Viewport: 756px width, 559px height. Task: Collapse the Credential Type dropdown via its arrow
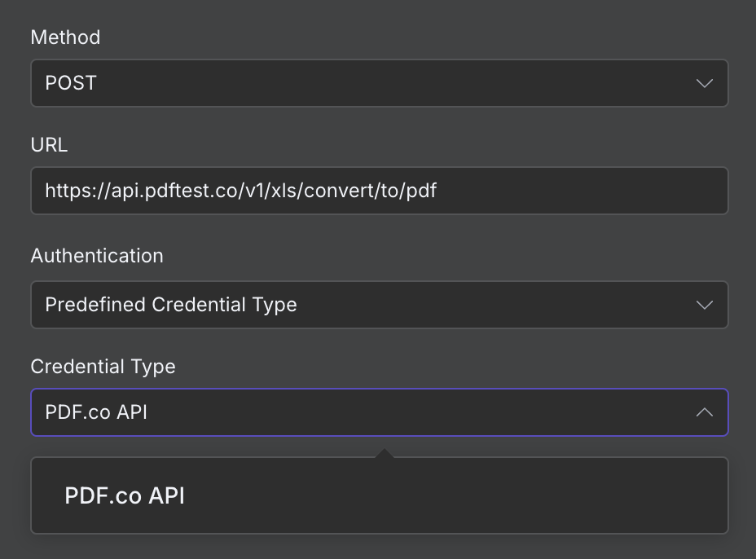click(x=704, y=412)
